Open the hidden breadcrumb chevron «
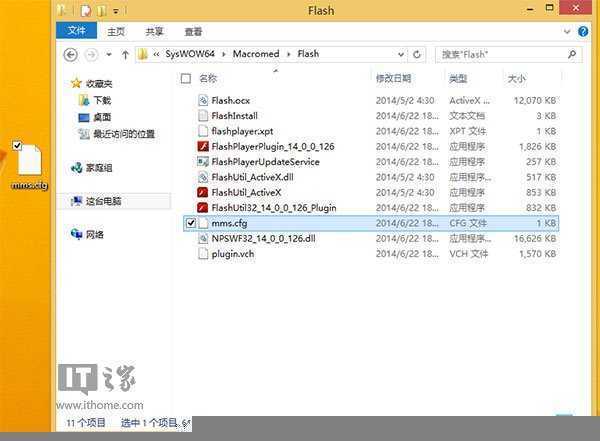The height and width of the screenshot is (441, 600). pos(156,54)
